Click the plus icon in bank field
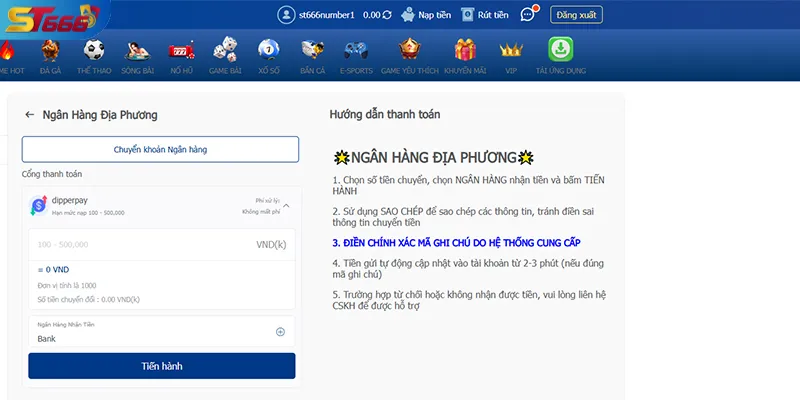The width and height of the screenshot is (800, 400). click(280, 332)
